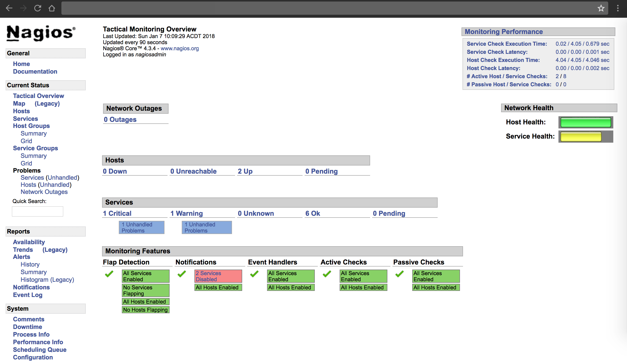Click All Hosts Enabled under Event Handlers

[x=291, y=287]
